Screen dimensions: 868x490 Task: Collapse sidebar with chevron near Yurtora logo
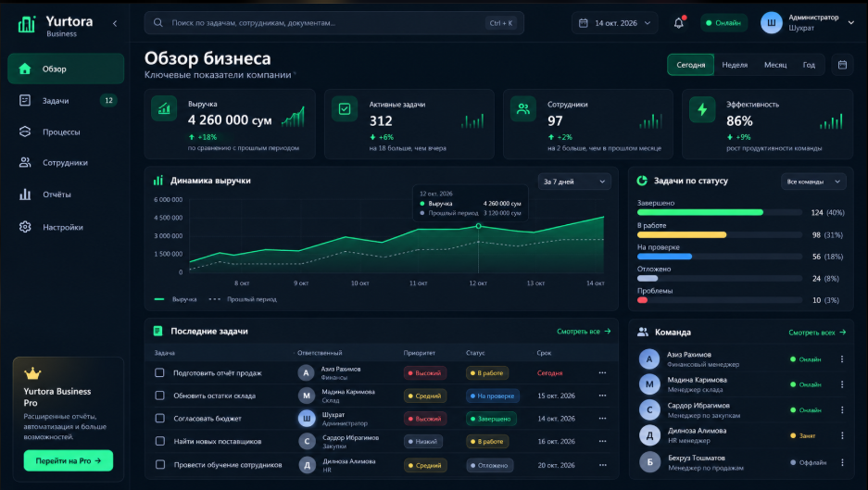point(115,23)
